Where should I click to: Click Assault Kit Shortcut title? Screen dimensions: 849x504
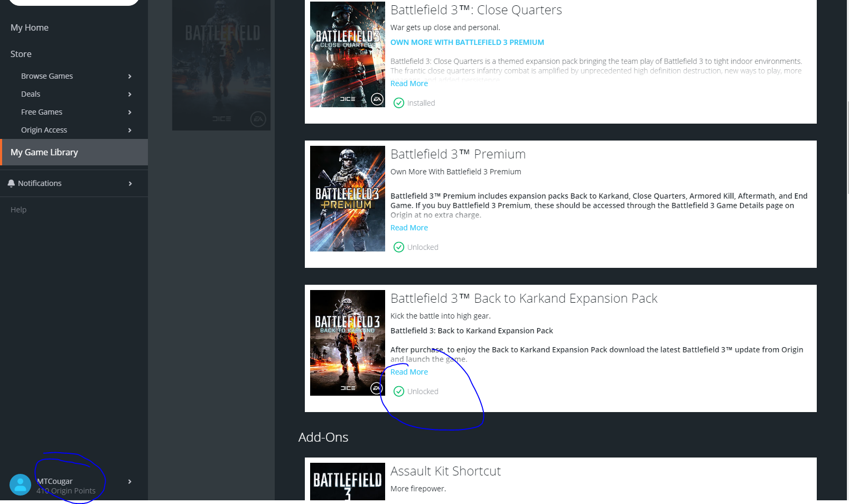tap(445, 471)
